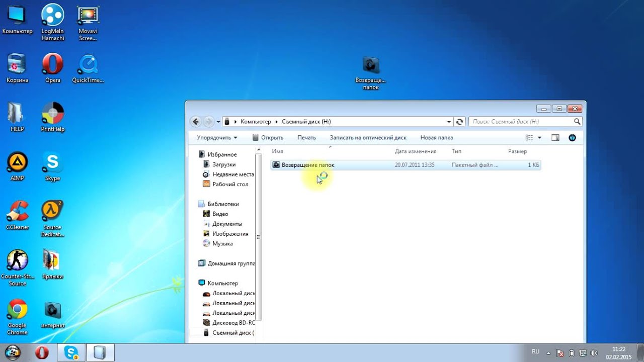Sort files by Дата изменения column
The width and height of the screenshot is (644, 362).
[415, 151]
